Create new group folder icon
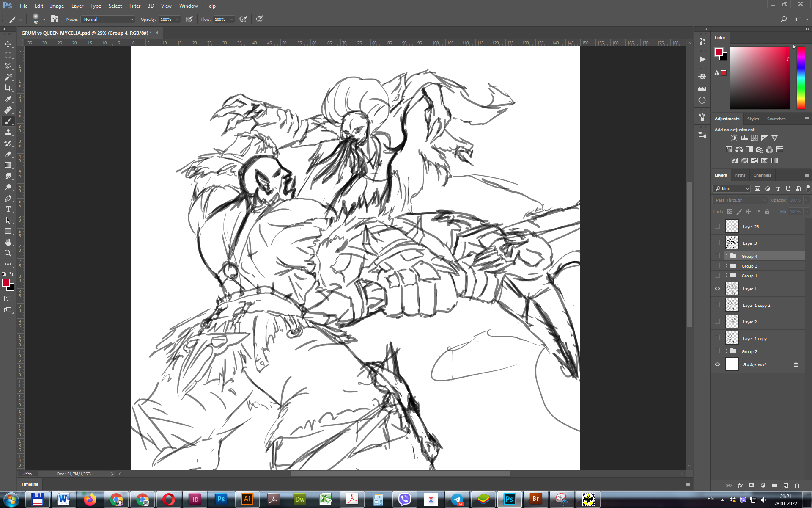812x508 pixels. click(774, 486)
